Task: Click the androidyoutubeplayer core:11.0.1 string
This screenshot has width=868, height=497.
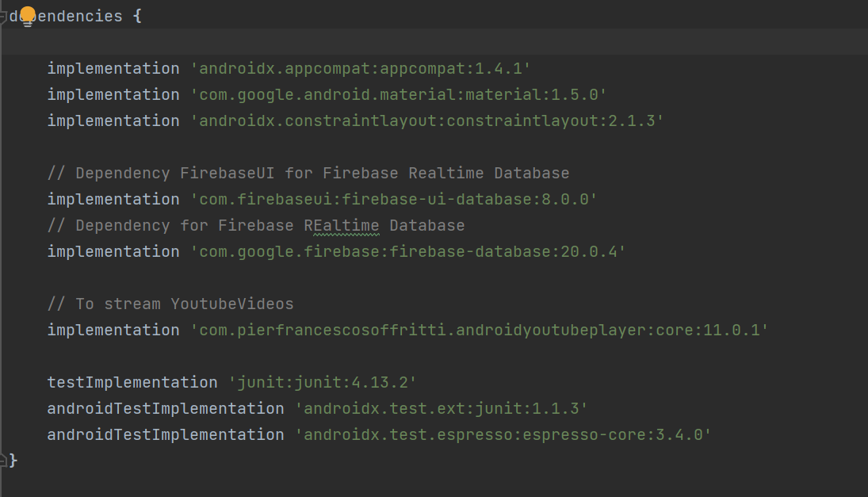Action: [x=480, y=331]
